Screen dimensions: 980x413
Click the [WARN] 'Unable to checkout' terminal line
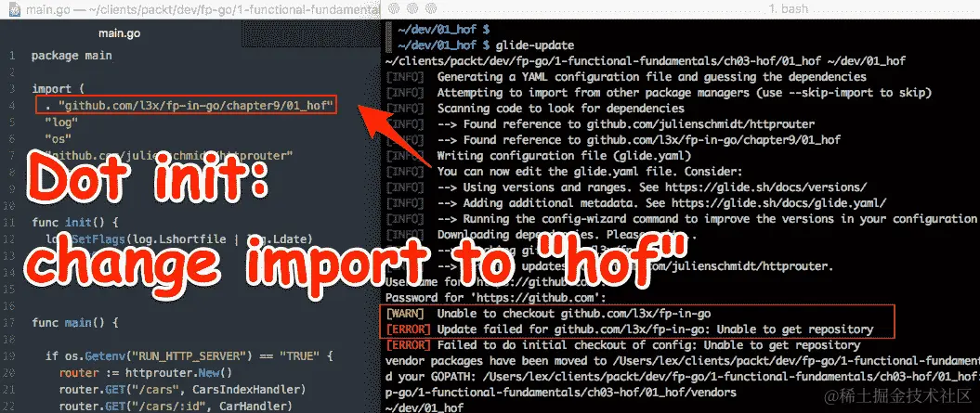[548, 314]
